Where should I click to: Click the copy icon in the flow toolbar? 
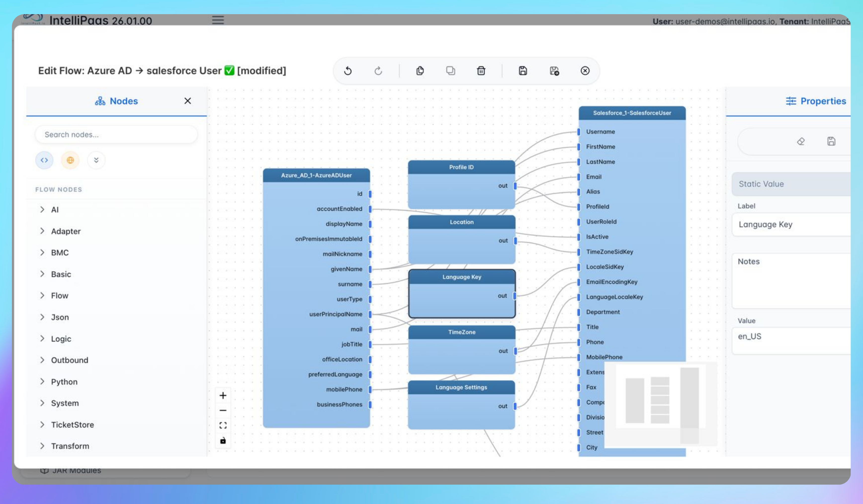(420, 71)
